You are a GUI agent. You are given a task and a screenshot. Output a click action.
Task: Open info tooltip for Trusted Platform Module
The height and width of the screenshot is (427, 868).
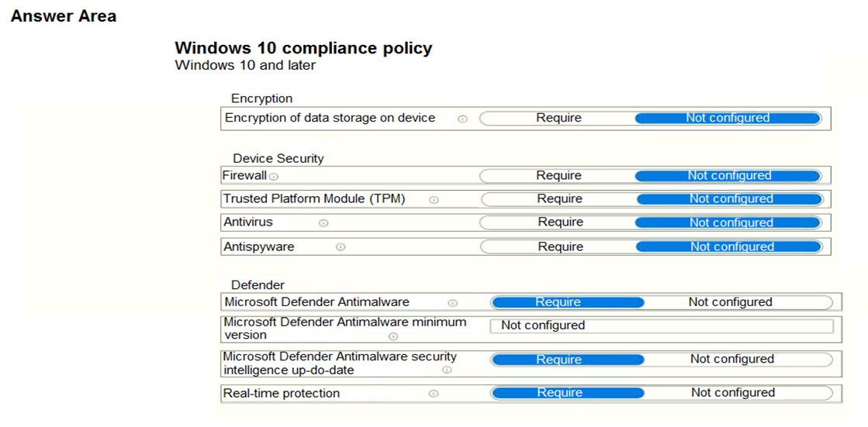coord(434,200)
